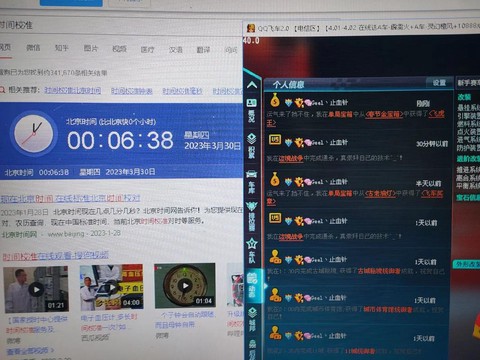Click the 个人信息 panel title
The height and width of the screenshot is (360, 480).
(x=288, y=84)
